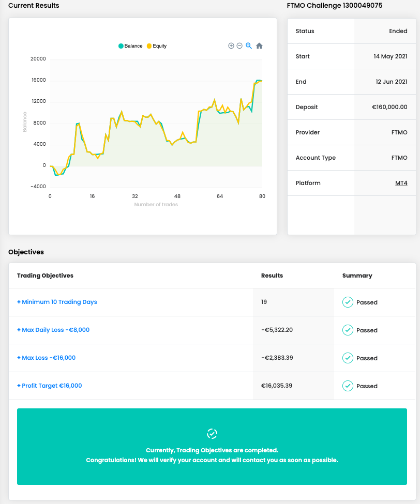The image size is (420, 504).
Task: Click the Trading Objectives are completed message
Action: (212, 450)
